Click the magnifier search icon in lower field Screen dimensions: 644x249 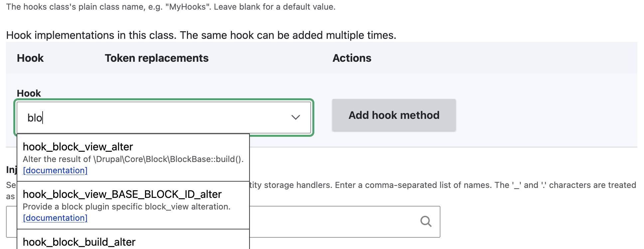[425, 221]
